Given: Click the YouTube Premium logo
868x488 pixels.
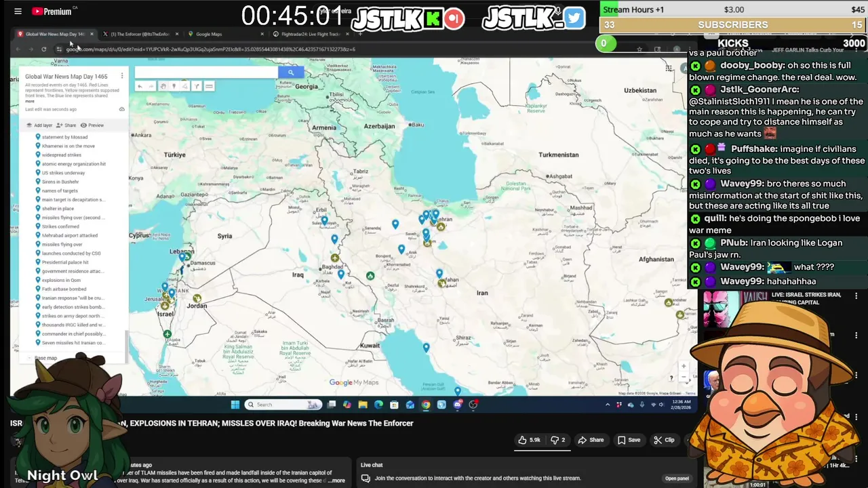Looking at the screenshot, I should tap(52, 12).
